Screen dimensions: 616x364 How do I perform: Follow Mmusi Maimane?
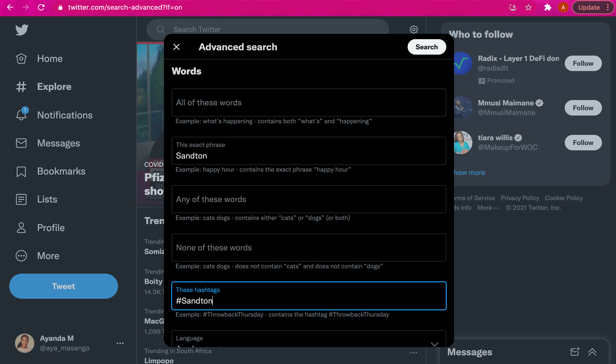(583, 108)
